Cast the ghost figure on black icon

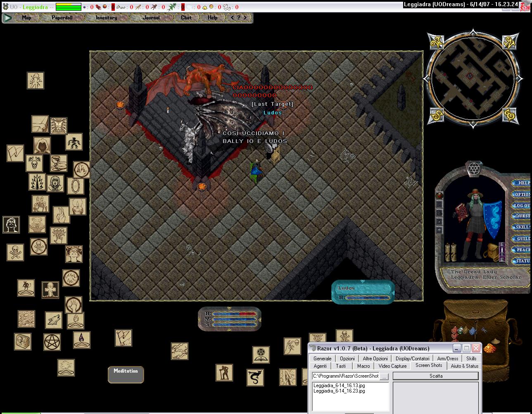click(50, 290)
